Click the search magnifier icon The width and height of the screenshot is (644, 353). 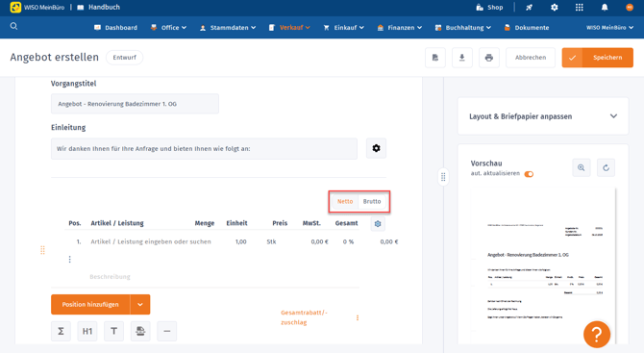[x=13, y=26]
